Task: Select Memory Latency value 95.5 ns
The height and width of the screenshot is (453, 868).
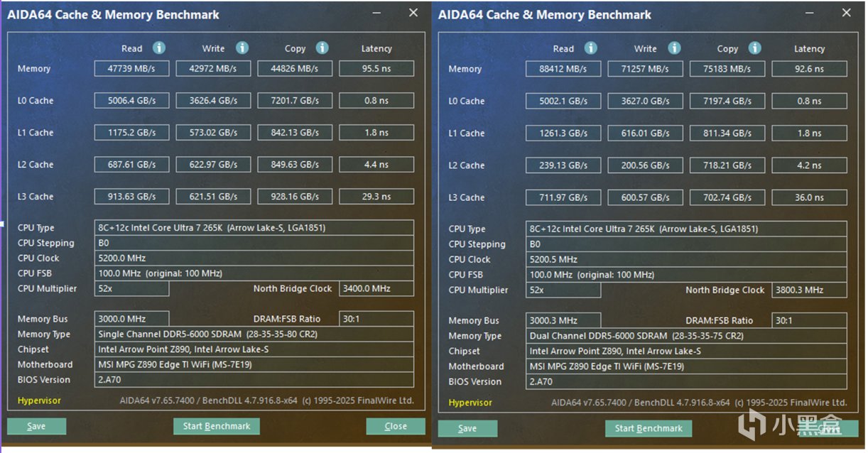Action: coord(376,69)
